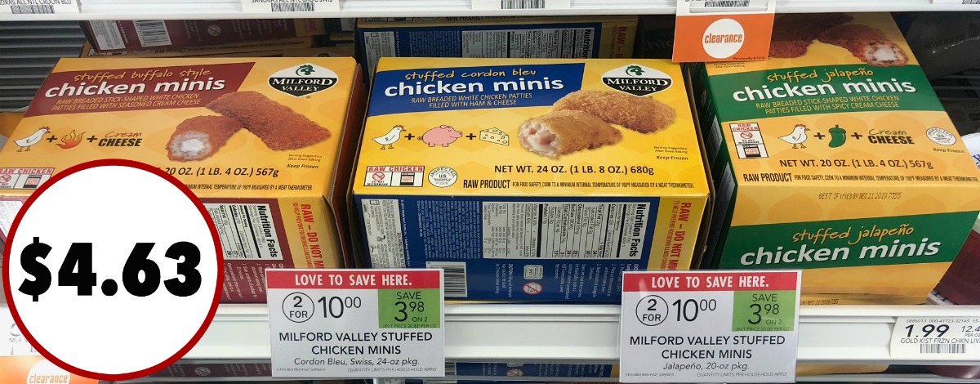Click the orange clearance tag at top

(x=724, y=36)
